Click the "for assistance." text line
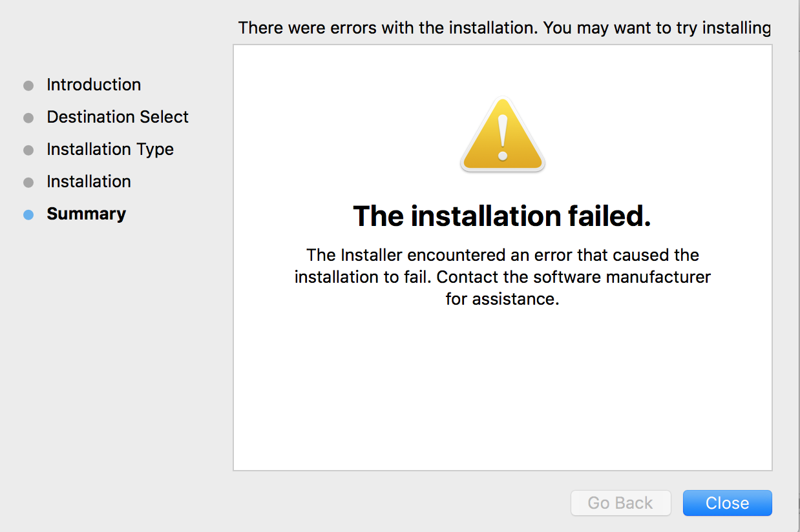 tap(502, 299)
